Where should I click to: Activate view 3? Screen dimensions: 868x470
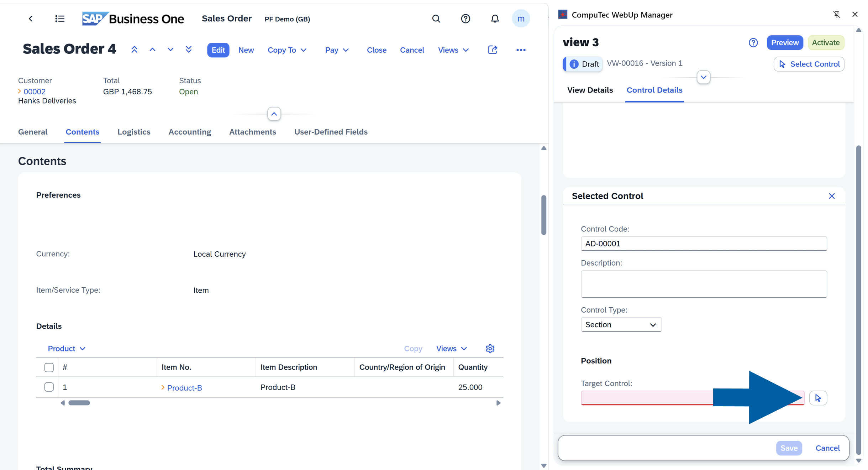826,43
